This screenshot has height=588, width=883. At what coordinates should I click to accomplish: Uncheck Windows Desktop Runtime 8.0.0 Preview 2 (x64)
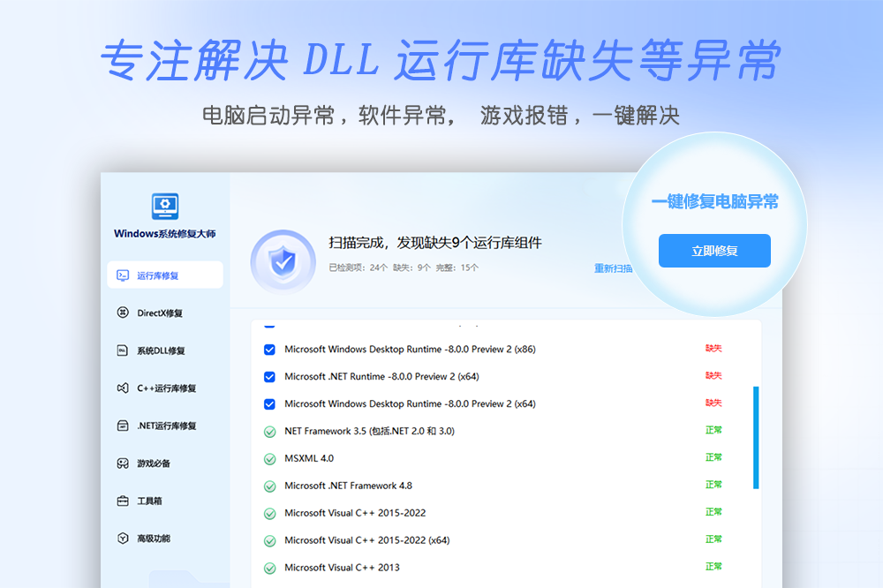tap(269, 404)
